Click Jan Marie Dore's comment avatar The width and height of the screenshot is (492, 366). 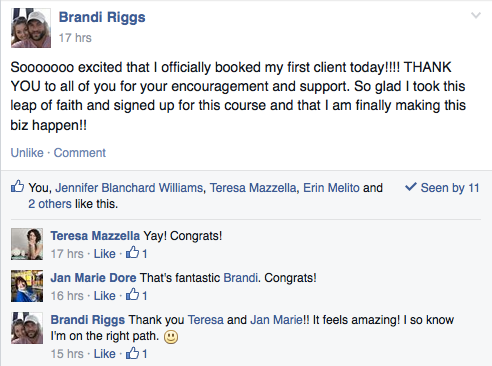point(27,286)
